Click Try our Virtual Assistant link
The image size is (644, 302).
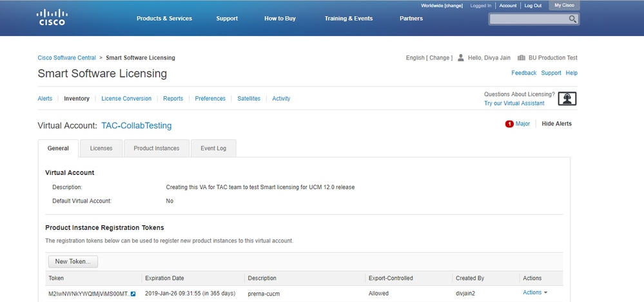point(514,103)
